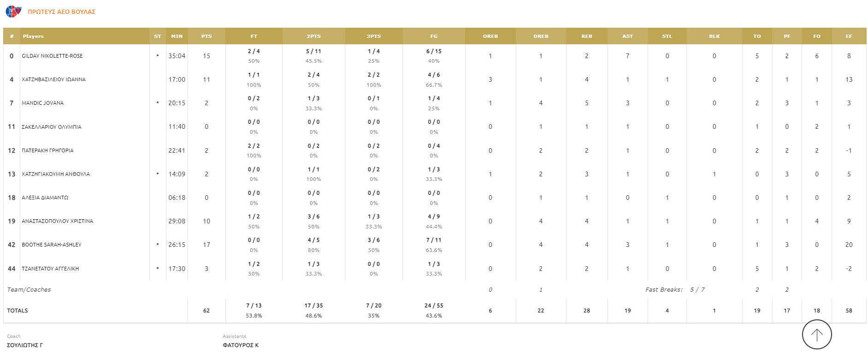868x354 pixels.
Task: Open player BOOTHE SARAH-ASHLEY
Action: 52,245
